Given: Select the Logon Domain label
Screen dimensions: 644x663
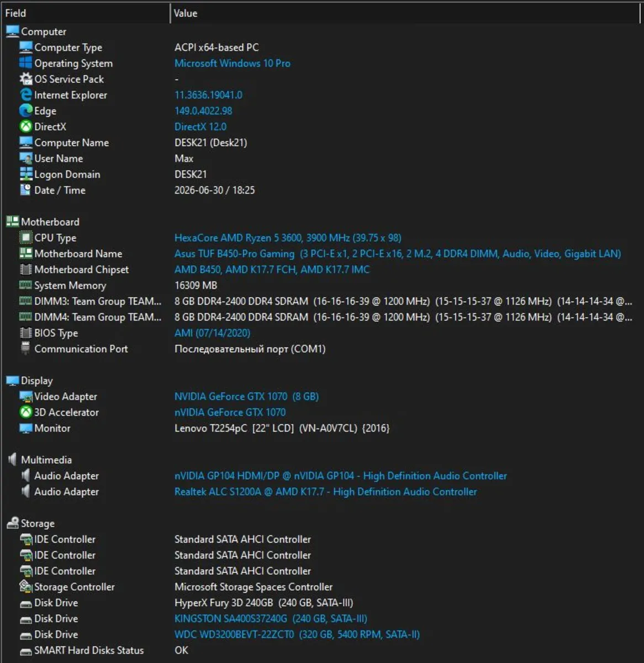Looking at the screenshot, I should [x=67, y=175].
